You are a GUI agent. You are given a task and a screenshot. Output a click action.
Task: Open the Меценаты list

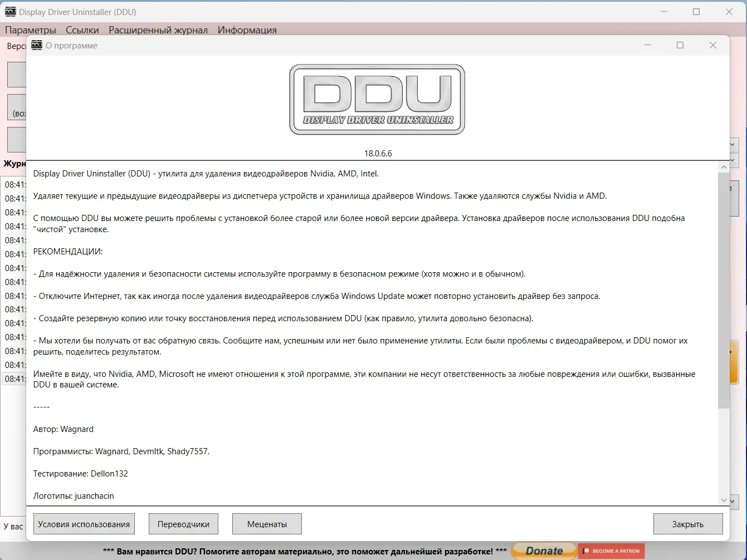click(267, 523)
